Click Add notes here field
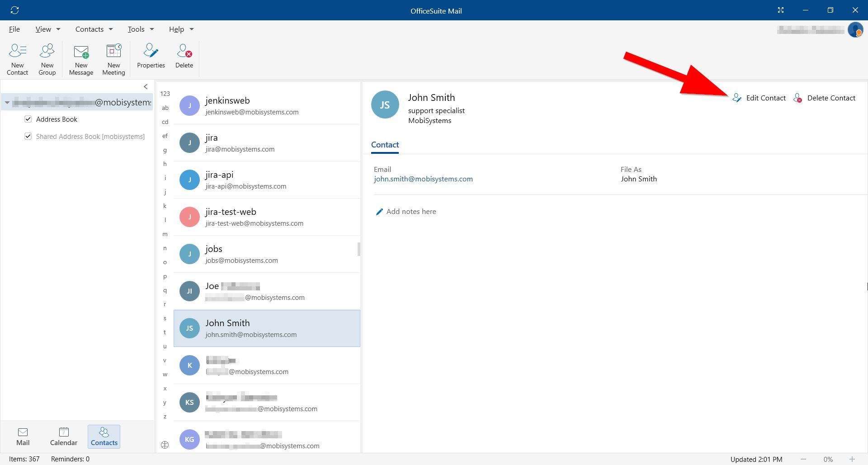 tap(411, 211)
